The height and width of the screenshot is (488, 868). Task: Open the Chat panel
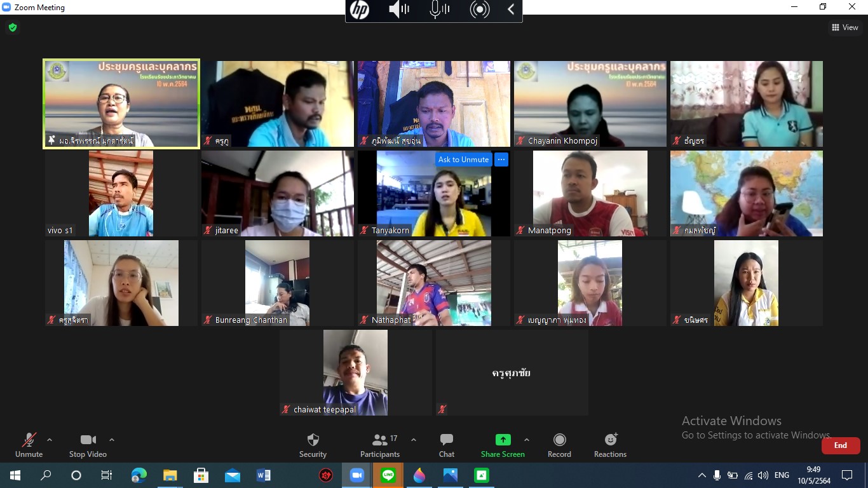point(447,445)
